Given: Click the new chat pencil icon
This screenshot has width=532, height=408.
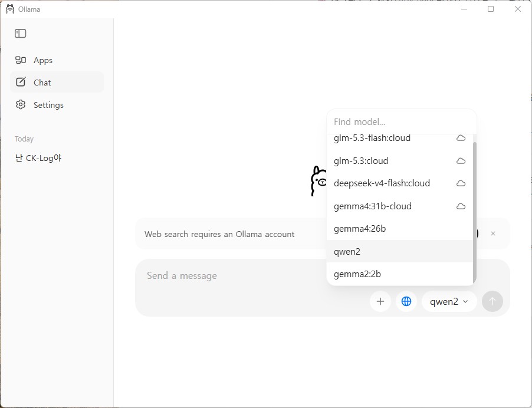Looking at the screenshot, I should click(21, 82).
